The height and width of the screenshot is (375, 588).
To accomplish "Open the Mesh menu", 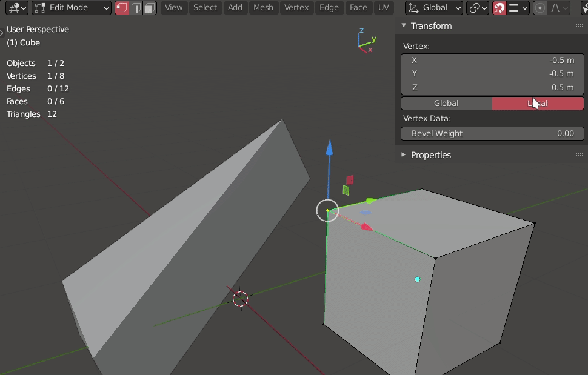I will coord(263,8).
